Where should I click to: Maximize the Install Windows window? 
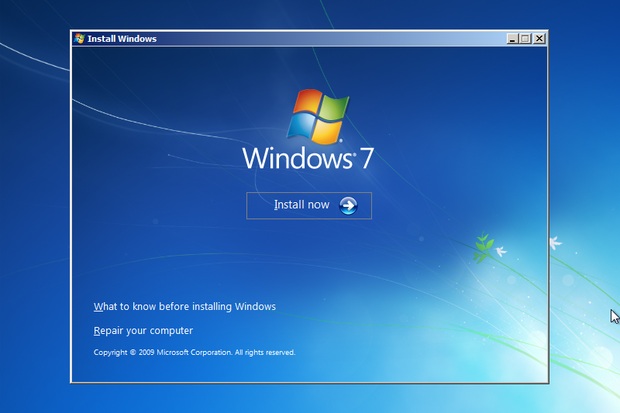525,38
